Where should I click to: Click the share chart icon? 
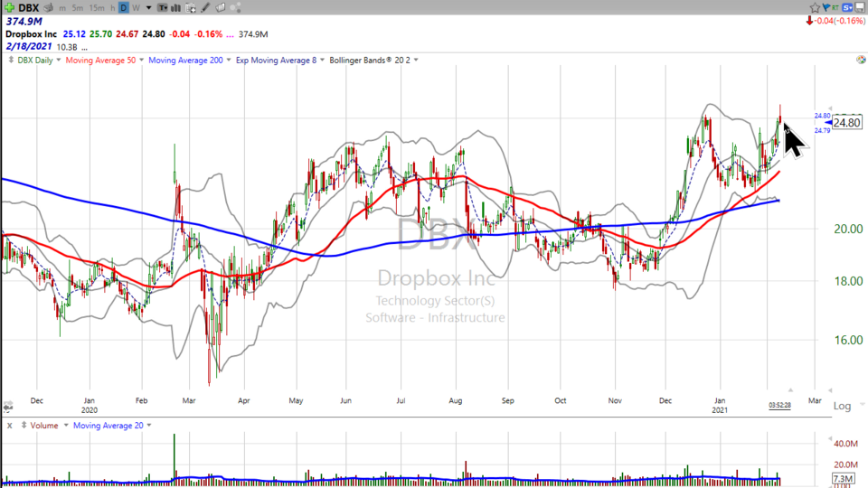pos(235,8)
